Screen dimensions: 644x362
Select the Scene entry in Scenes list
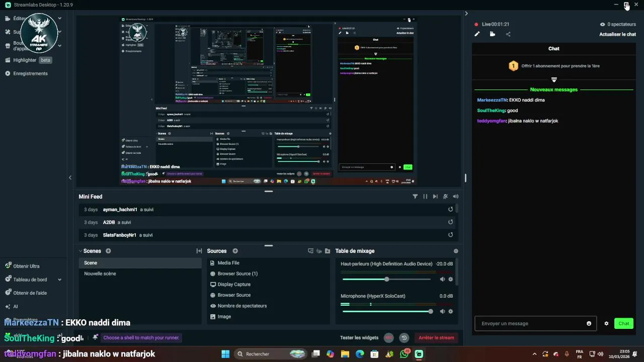coord(140,263)
